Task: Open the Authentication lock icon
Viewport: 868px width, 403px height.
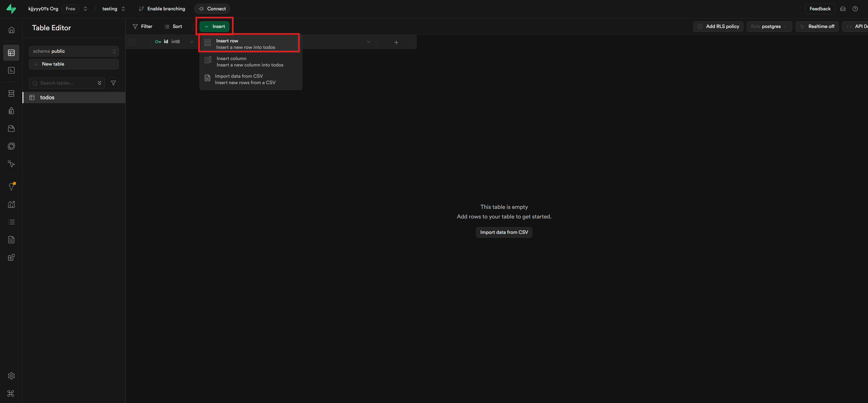Action: coord(11,111)
